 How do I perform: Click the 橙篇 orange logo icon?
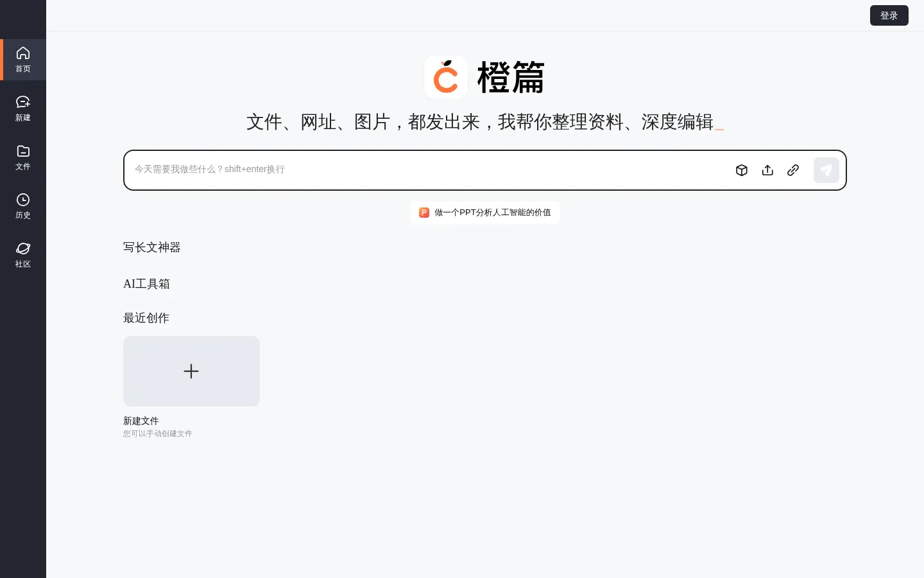446,77
